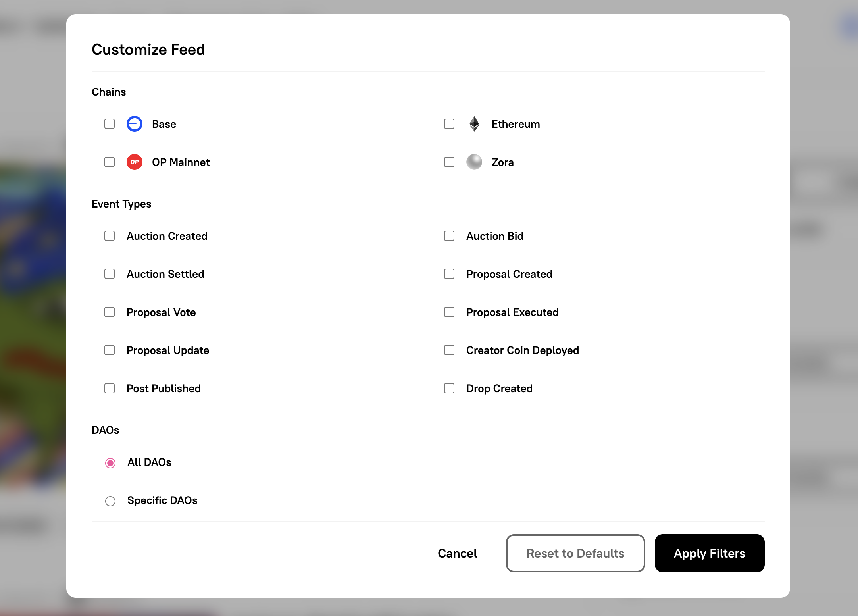858x616 pixels.
Task: Check the Drop Created checkbox
Action: (449, 388)
